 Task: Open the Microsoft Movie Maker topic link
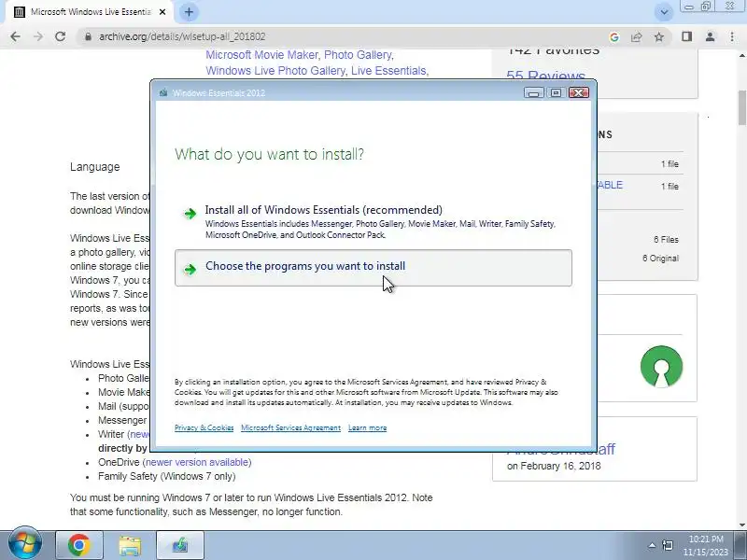pyautogui.click(x=262, y=55)
